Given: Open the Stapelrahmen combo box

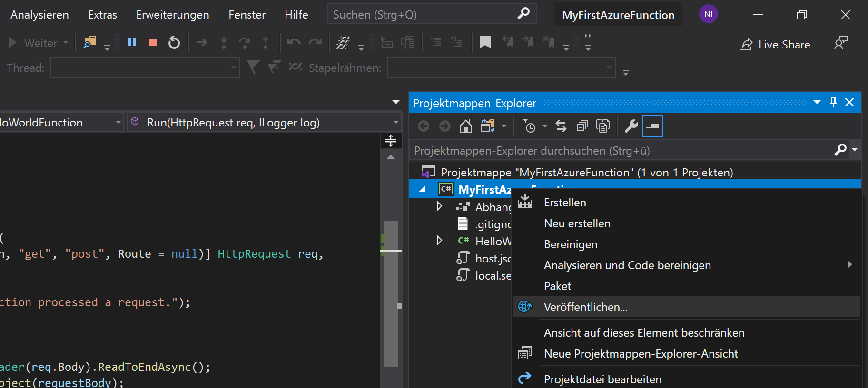Looking at the screenshot, I should point(501,68).
